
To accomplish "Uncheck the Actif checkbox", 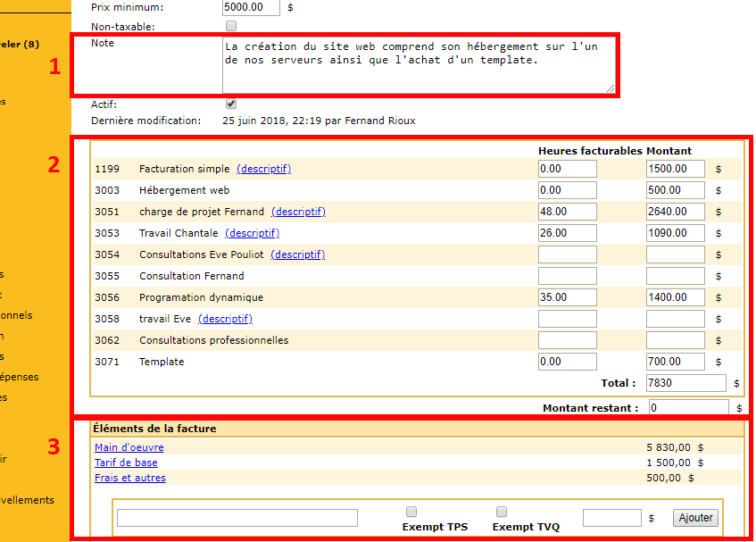I will point(231,104).
